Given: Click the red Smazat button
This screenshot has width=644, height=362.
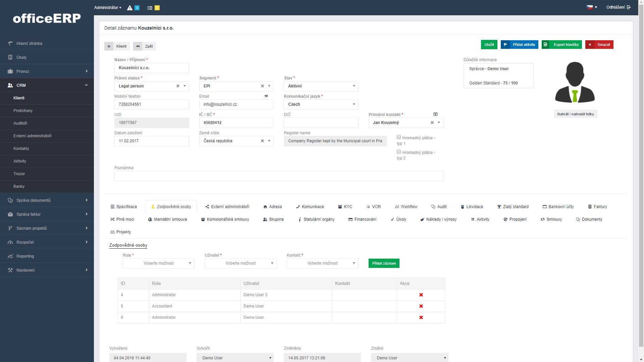Looking at the screenshot, I should [x=599, y=45].
